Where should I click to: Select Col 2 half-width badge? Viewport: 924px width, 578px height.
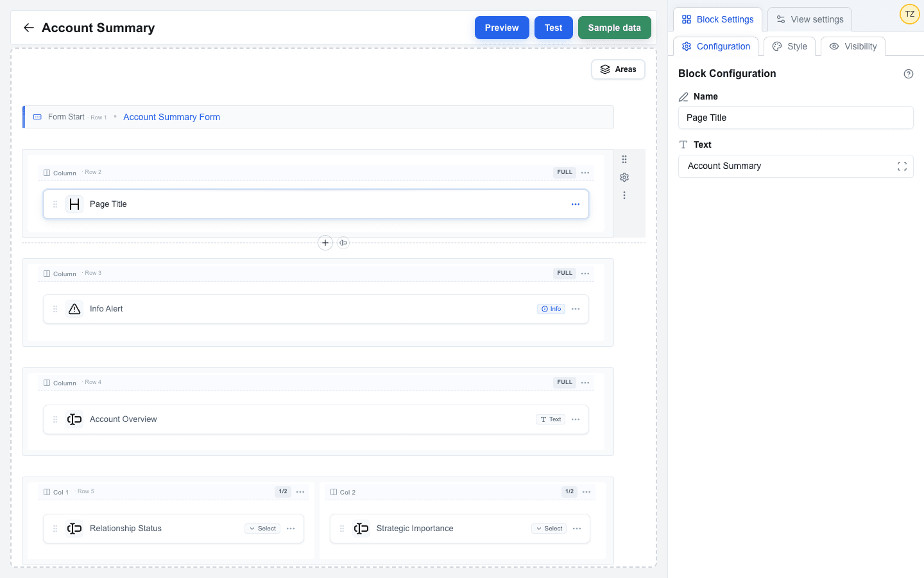tap(569, 492)
